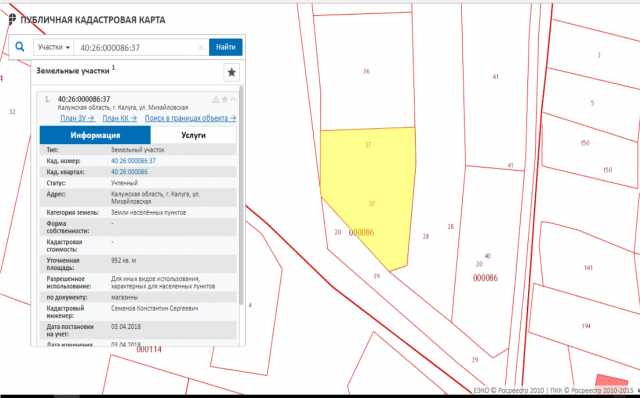Viewport: 640px width, 398px height.
Task: Select the Информация tab
Action: coord(95,135)
